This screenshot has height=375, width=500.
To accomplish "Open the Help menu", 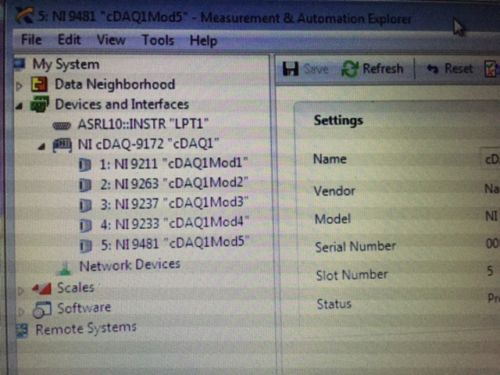I will [x=203, y=41].
